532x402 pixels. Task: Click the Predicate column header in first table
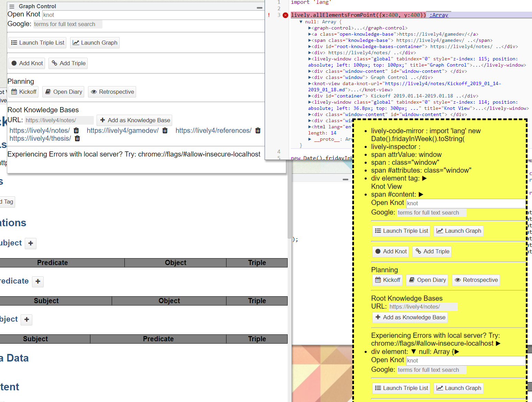point(52,263)
